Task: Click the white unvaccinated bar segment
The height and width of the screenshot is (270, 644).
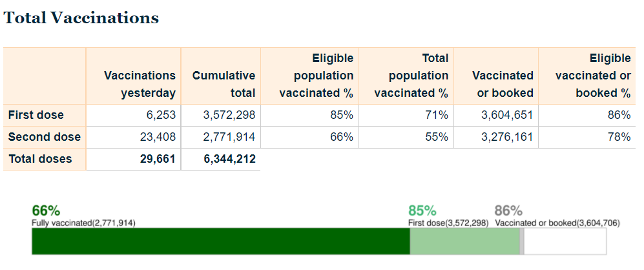Action: pos(565,241)
